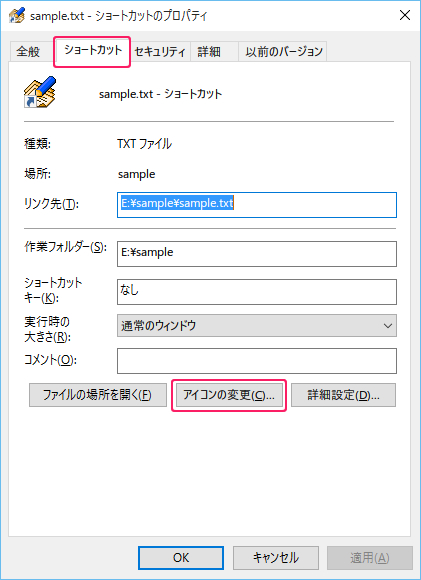The image size is (421, 580).
Task: Click the ショートカットキー field showing なし
Action: [x=257, y=292]
